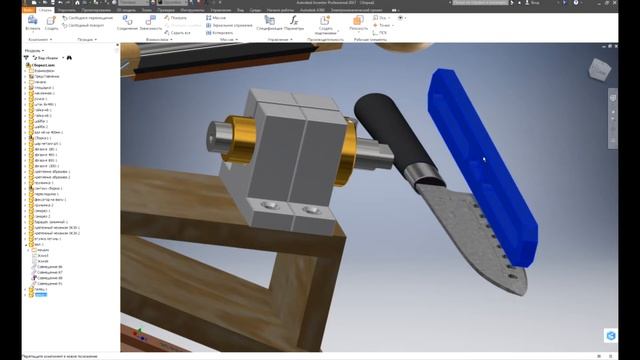Click the Зависимость (Constrain) icon
The width and height of the screenshot is (640, 360).
(151, 20)
